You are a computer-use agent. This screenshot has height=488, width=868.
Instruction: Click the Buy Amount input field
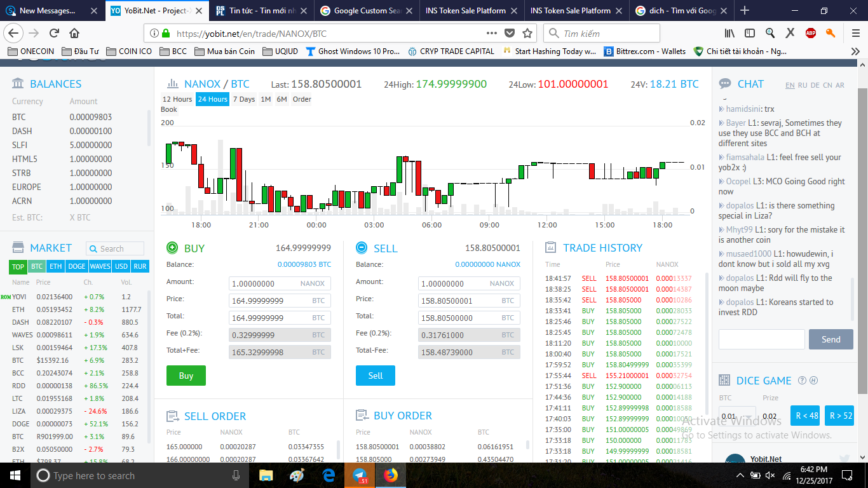(x=280, y=283)
